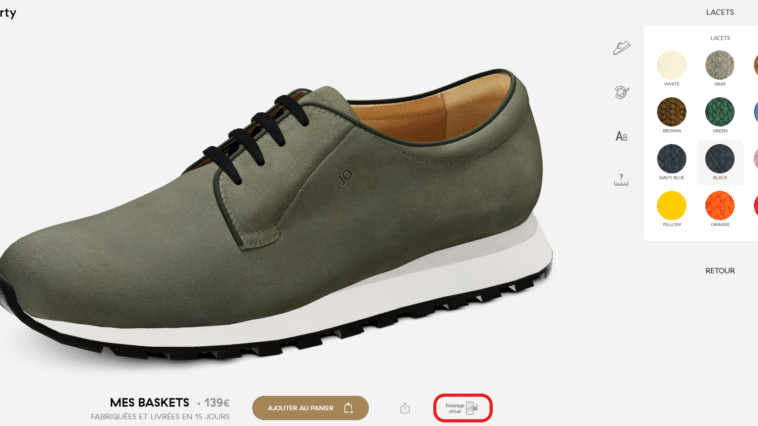Click the LACETS header at top
The width and height of the screenshot is (758, 426).
click(720, 12)
